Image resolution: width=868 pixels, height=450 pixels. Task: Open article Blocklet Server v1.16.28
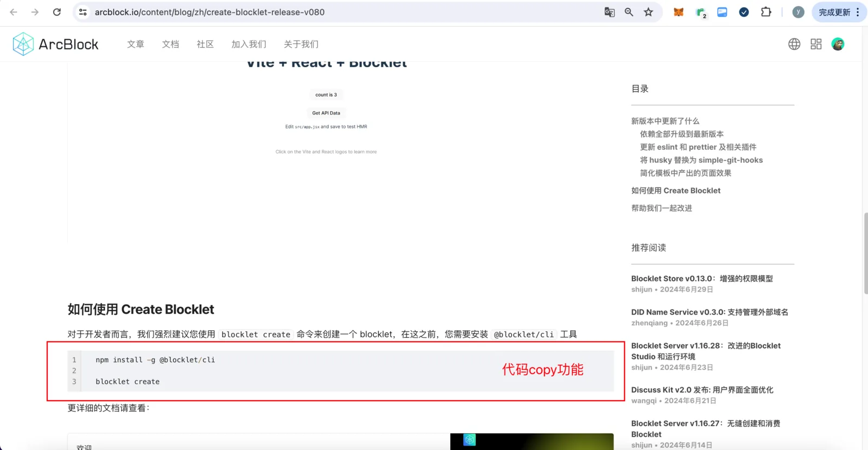coord(706,351)
